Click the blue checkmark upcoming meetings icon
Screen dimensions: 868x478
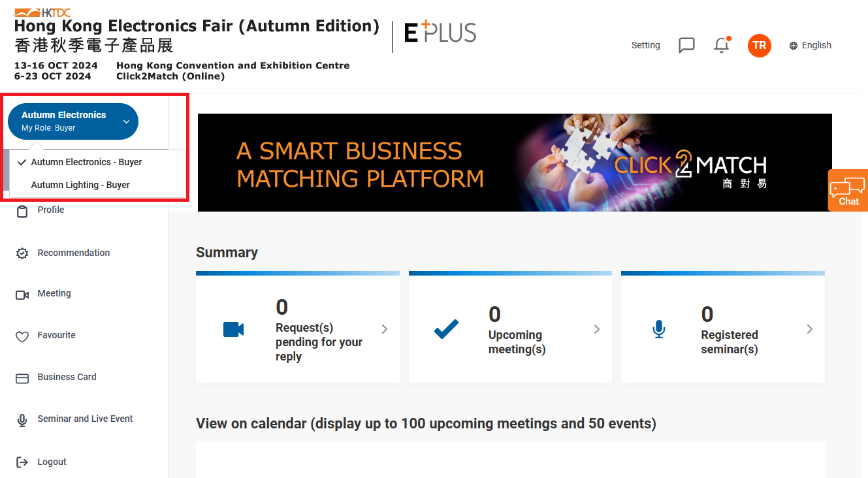point(446,329)
